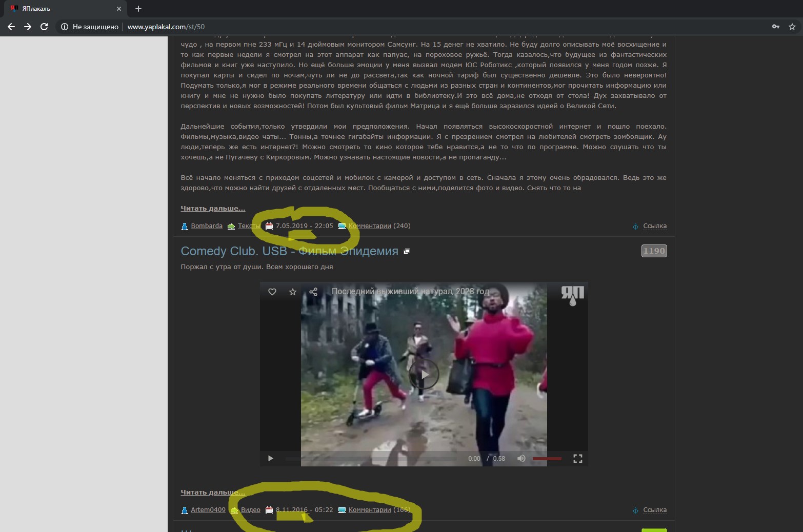The width and height of the screenshot is (803, 532).
Task: Click the heart like icon on video
Action: [x=272, y=292]
